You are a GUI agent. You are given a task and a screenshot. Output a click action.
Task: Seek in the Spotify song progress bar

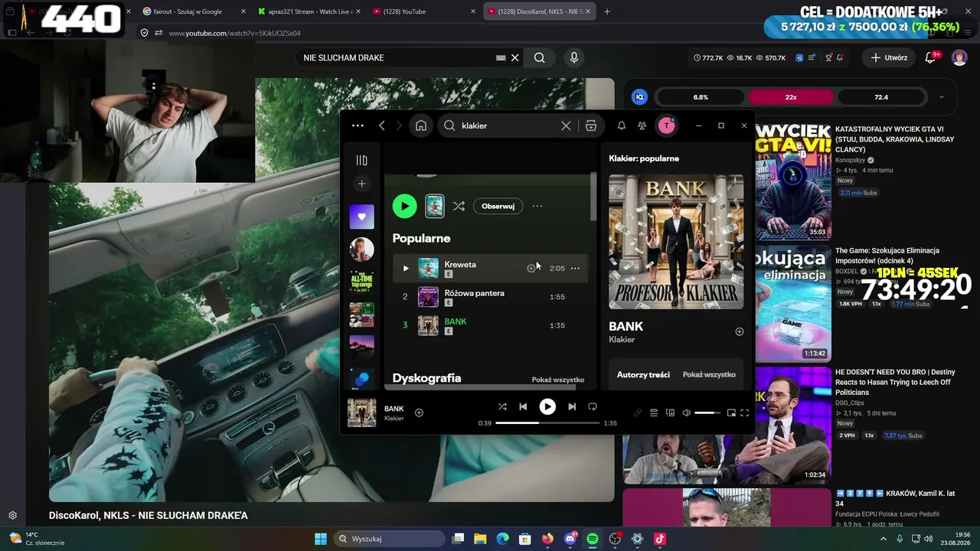(x=547, y=423)
